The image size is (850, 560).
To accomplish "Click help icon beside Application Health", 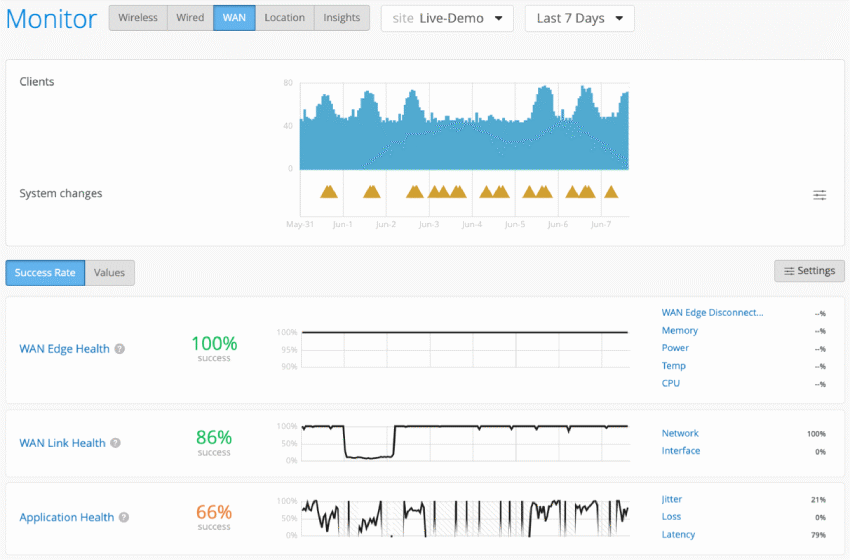I will pos(124,518).
